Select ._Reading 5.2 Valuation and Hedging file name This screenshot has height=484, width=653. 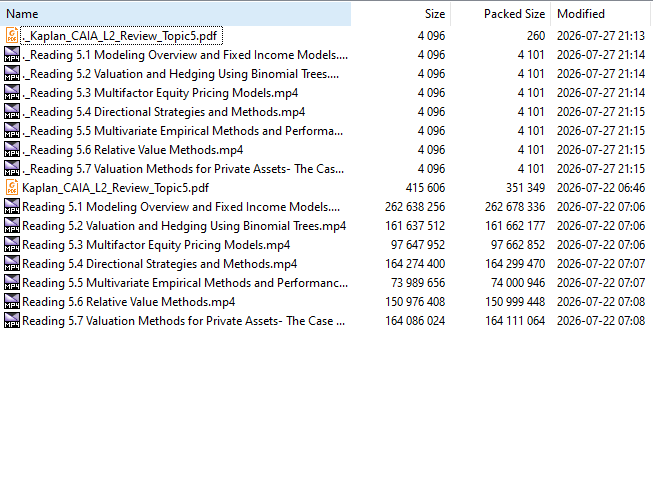click(x=180, y=74)
